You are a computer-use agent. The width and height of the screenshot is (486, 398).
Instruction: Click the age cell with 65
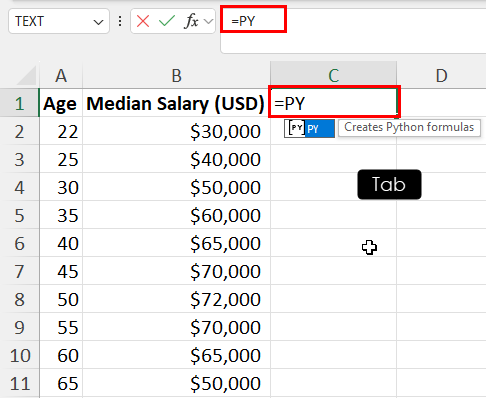pyautogui.click(x=61, y=383)
